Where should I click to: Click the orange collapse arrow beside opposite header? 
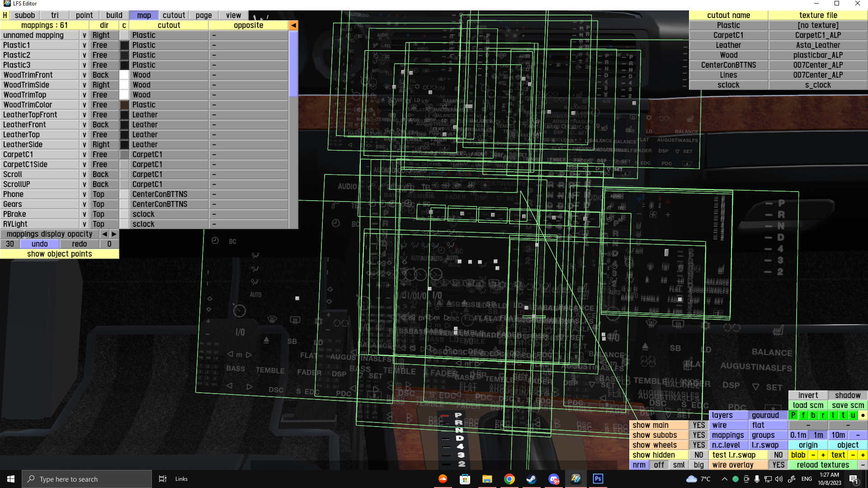[x=293, y=25]
